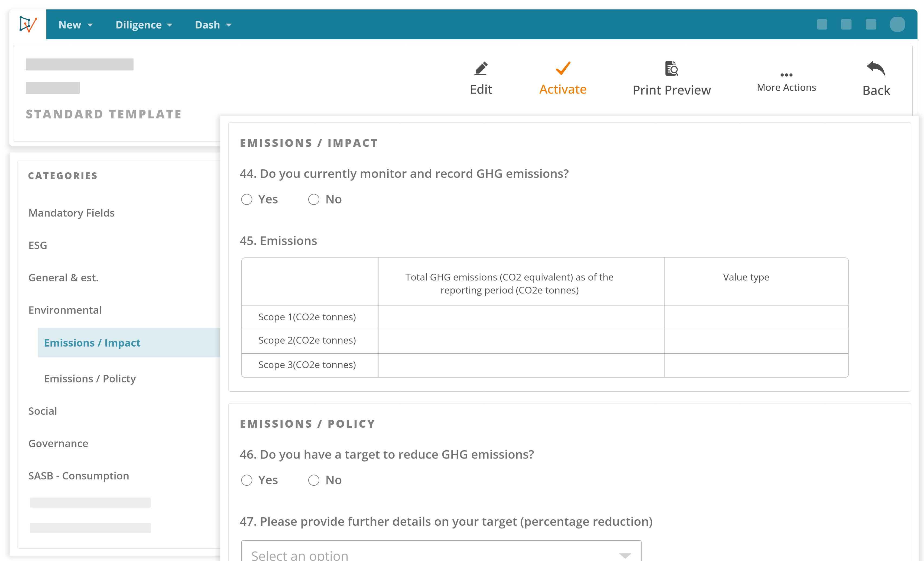Select No for monitoring GHG emissions

coord(314,199)
